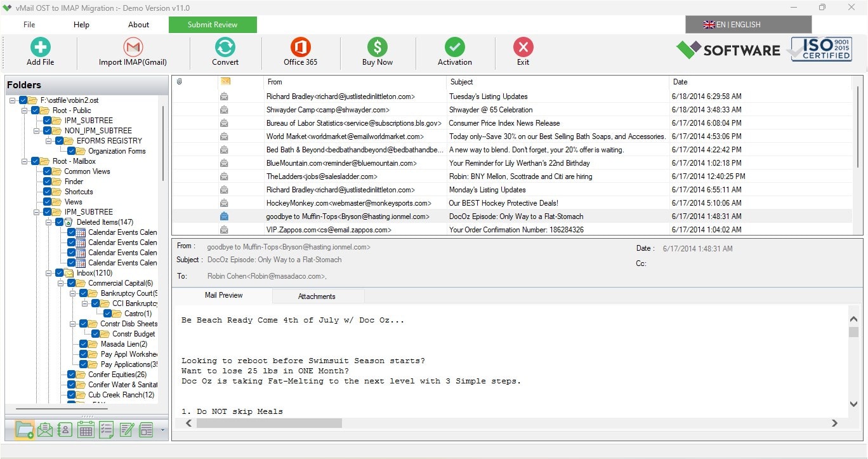Toggle the Root - Public checkbox
Viewport: 868px width, 459px height.
[36, 110]
